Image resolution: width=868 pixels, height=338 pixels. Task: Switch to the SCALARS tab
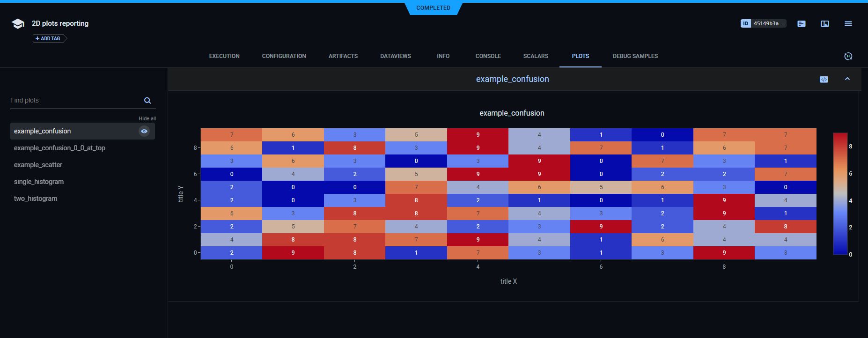coord(536,56)
